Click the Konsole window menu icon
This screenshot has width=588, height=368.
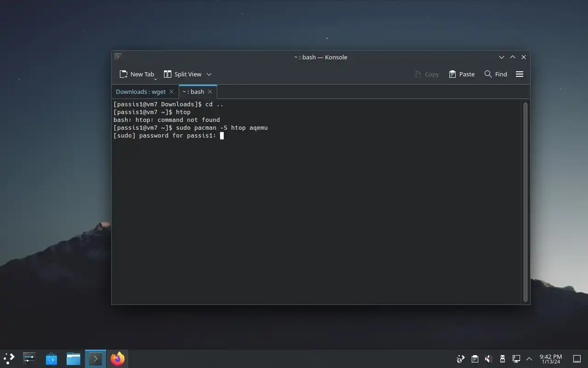pos(118,57)
